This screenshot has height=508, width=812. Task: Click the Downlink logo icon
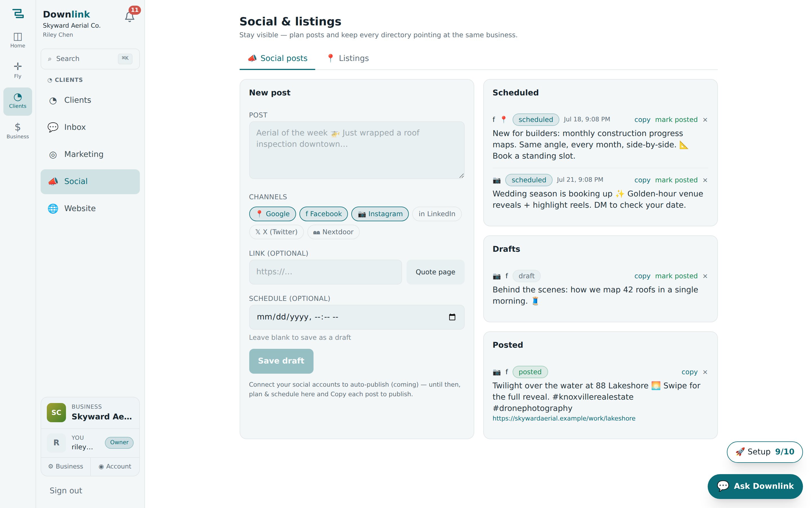coord(18,14)
